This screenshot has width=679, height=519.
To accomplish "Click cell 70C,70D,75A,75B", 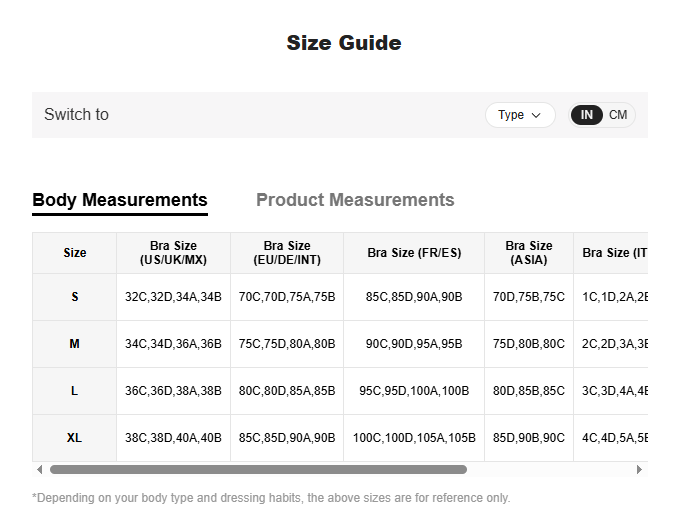I will tap(287, 297).
